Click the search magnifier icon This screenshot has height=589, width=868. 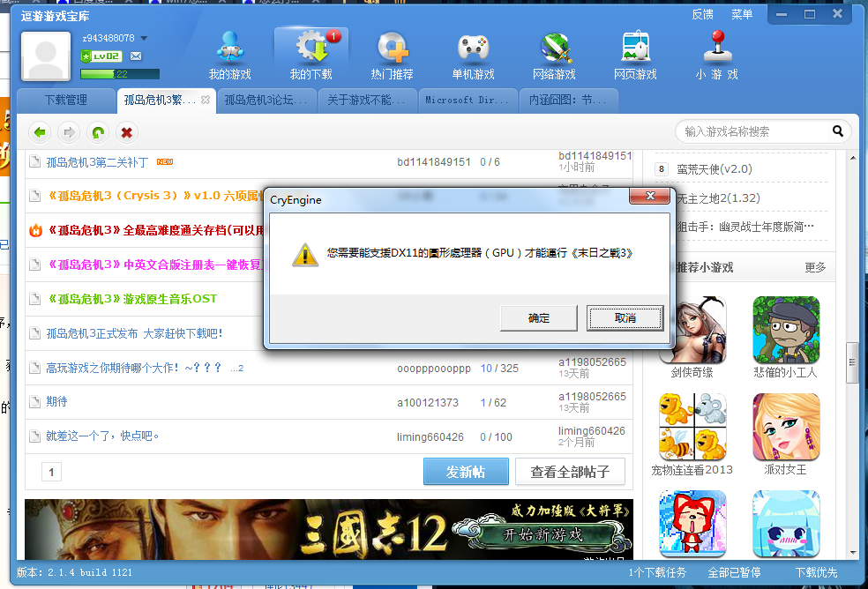[838, 131]
